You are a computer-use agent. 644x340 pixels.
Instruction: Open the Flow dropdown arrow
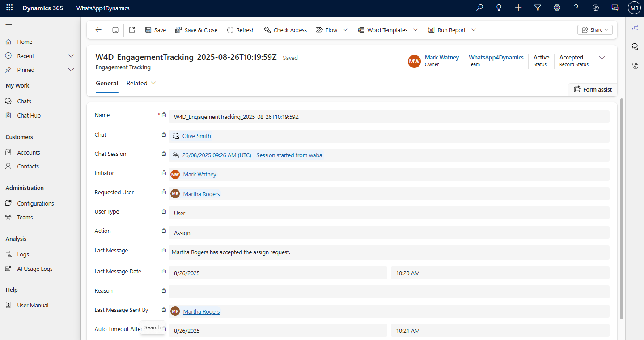pyautogui.click(x=345, y=30)
